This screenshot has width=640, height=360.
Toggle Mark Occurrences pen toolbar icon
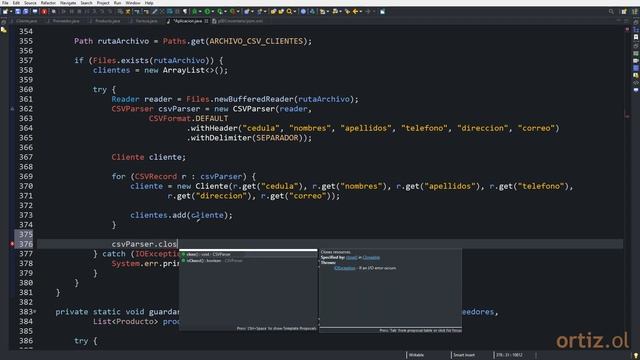point(155,11)
